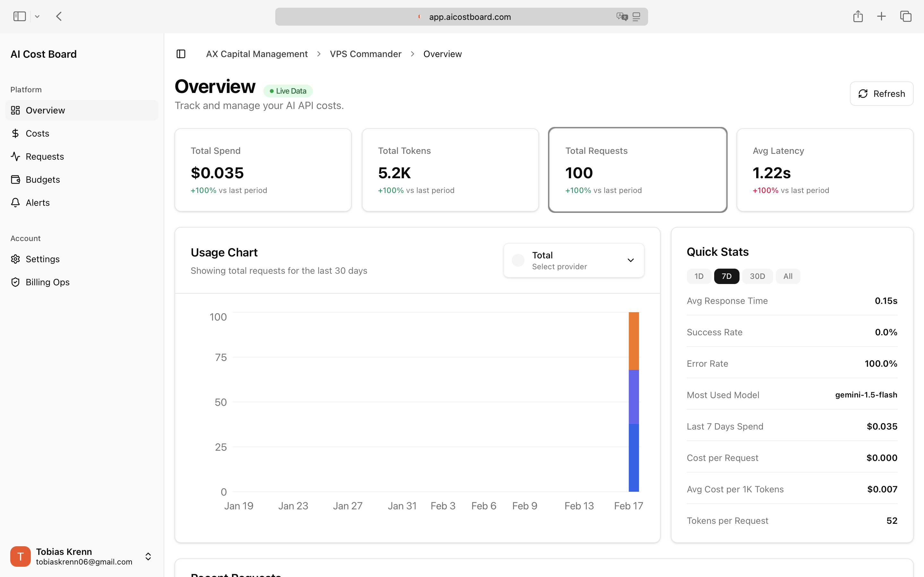
Task: Open a new tab with the plus icon
Action: click(882, 16)
